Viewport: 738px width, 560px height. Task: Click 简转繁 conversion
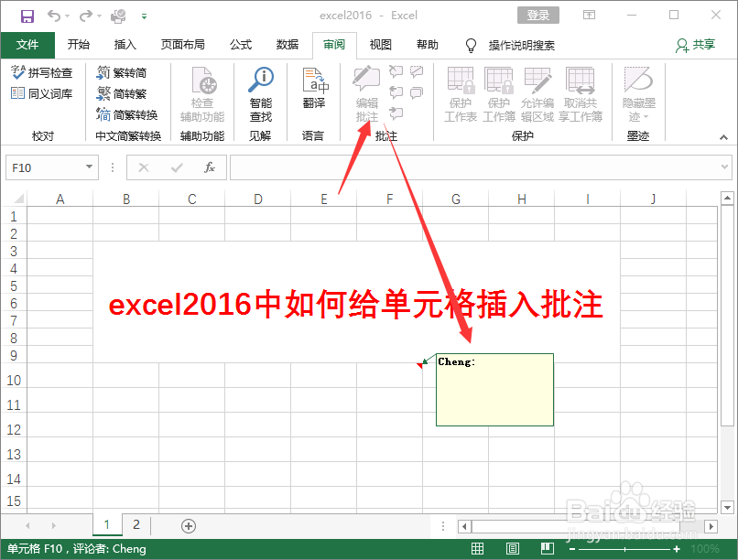[x=122, y=93]
